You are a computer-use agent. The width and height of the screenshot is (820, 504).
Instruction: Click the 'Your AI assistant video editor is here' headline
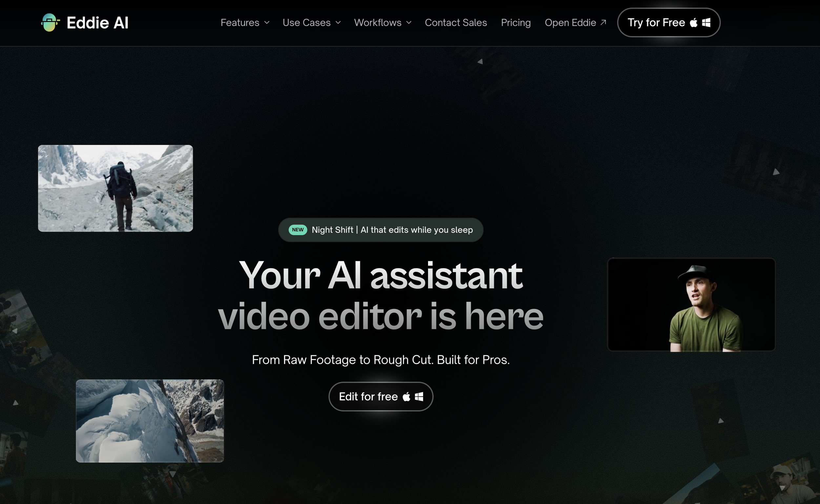click(381, 295)
